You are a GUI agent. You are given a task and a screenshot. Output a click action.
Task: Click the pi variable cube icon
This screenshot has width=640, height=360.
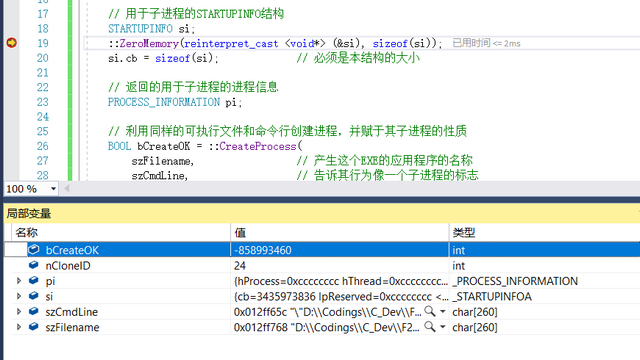coord(34,280)
